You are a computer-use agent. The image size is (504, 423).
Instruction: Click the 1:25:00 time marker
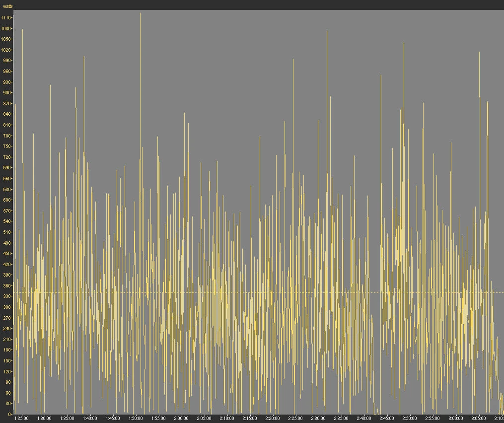pyautogui.click(x=22, y=419)
